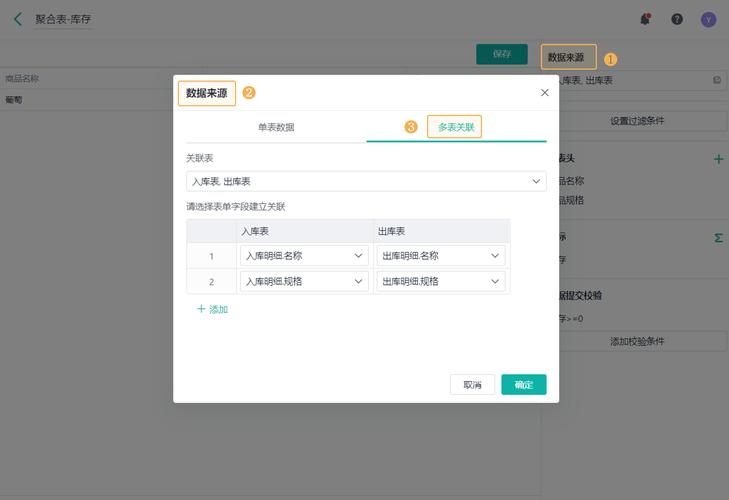The width and height of the screenshot is (729, 500).
Task: Switch to the 单表数据 tab
Action: click(276, 127)
